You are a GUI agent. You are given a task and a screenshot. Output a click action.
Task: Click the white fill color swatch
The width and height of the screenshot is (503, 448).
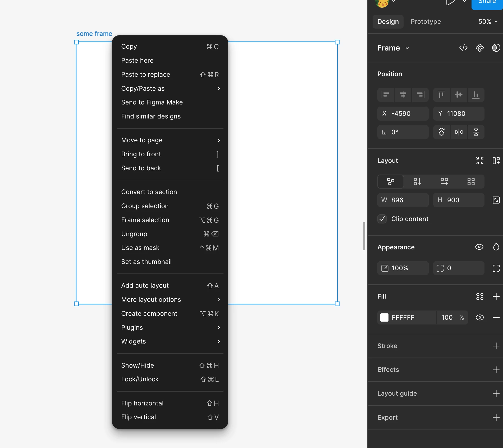pyautogui.click(x=384, y=317)
